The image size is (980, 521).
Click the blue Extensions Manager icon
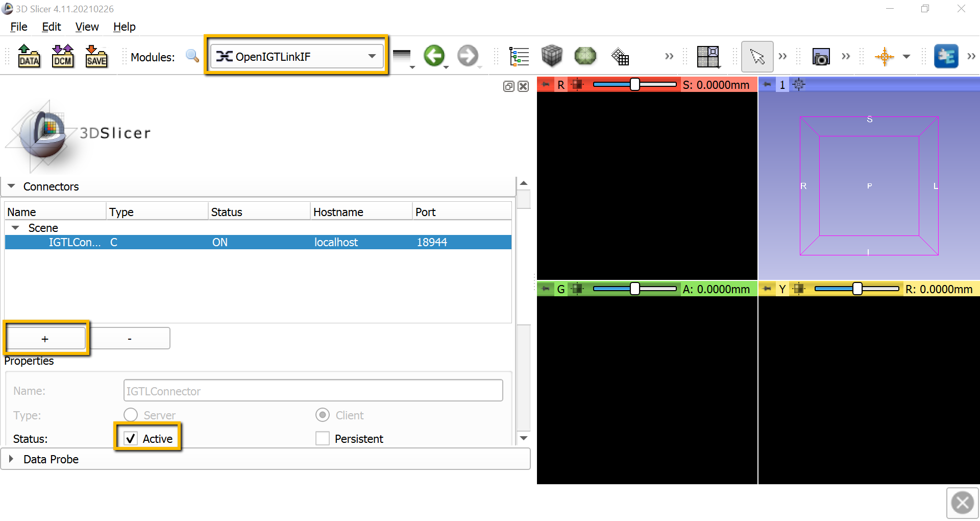coord(946,56)
